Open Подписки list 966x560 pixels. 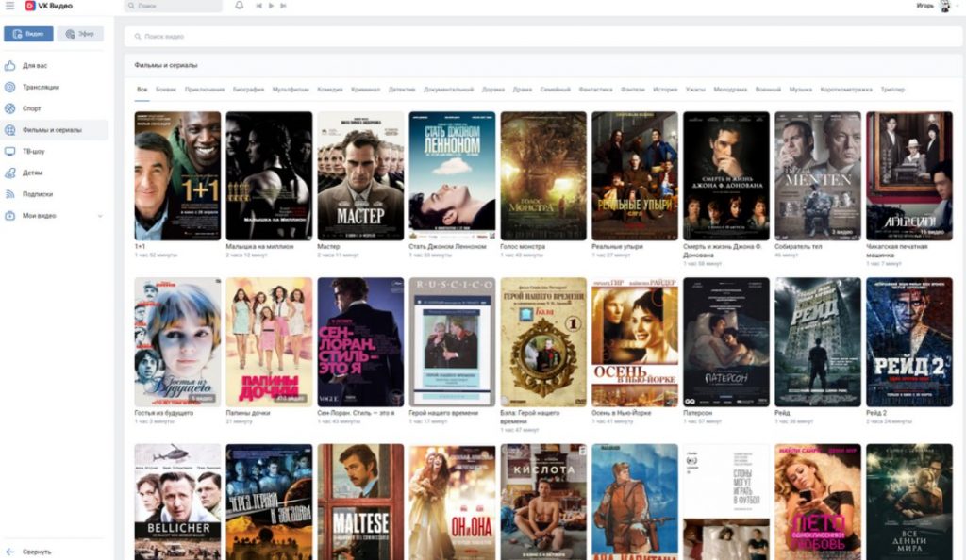(x=38, y=194)
